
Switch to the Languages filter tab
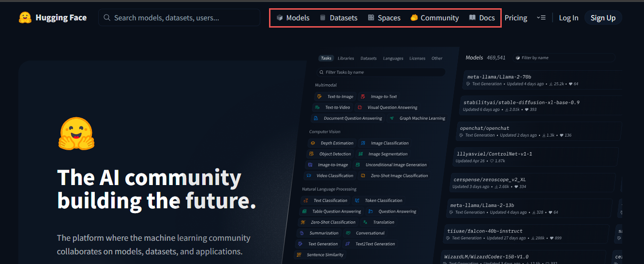[x=393, y=58]
